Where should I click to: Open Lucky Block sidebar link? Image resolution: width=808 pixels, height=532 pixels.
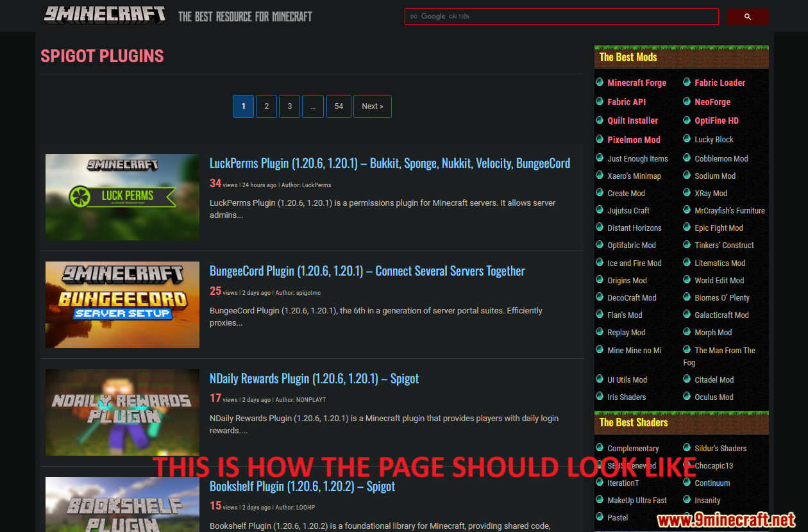pos(714,140)
